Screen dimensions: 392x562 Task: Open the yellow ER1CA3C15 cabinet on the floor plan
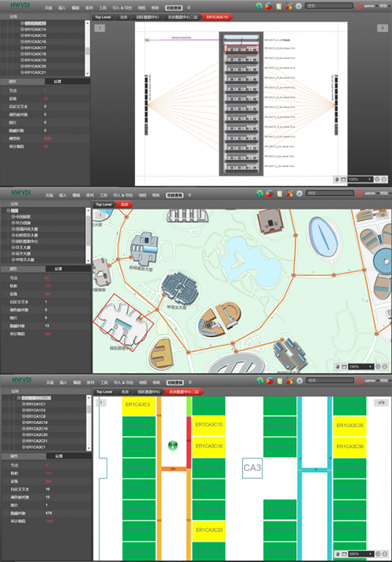point(209,425)
